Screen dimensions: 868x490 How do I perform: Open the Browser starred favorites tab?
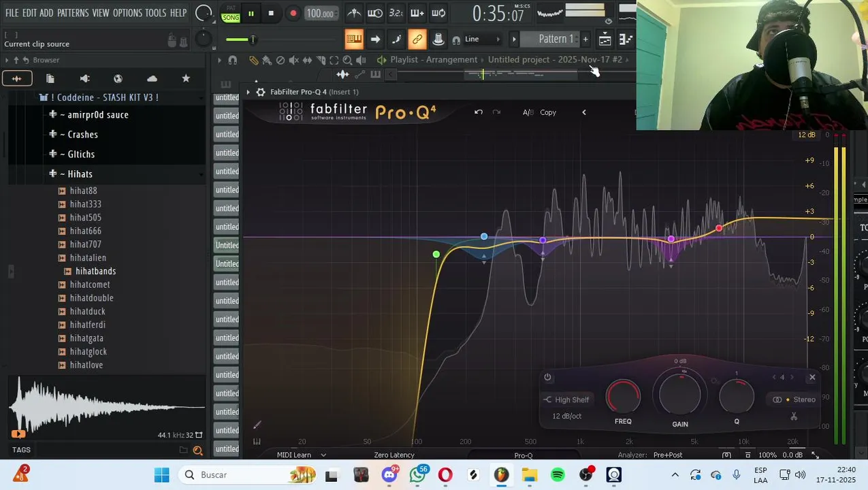[x=186, y=78]
